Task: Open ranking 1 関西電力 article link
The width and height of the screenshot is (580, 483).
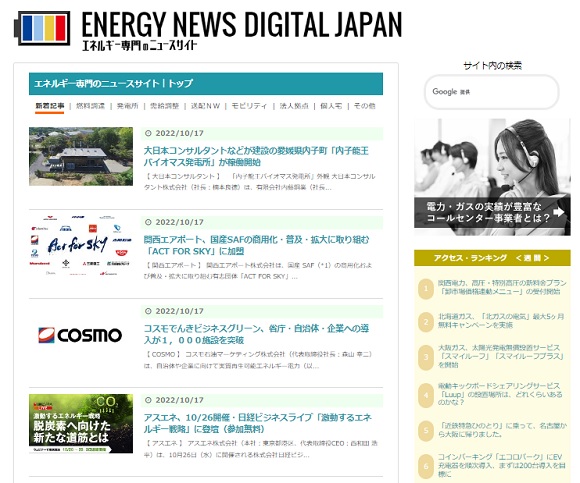Action: pyautogui.click(x=502, y=287)
